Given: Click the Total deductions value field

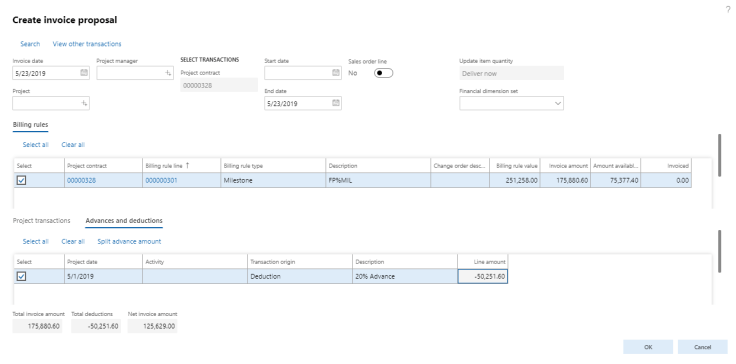Looking at the screenshot, I should coord(96,326).
